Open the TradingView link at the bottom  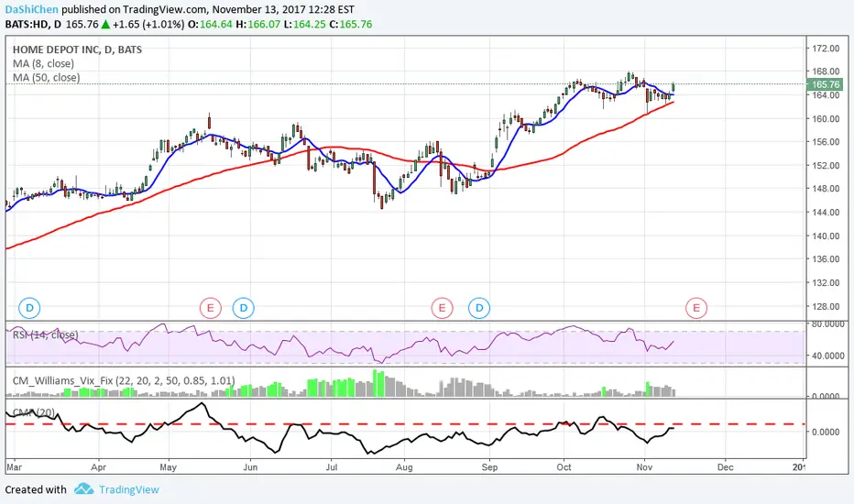coord(129,489)
